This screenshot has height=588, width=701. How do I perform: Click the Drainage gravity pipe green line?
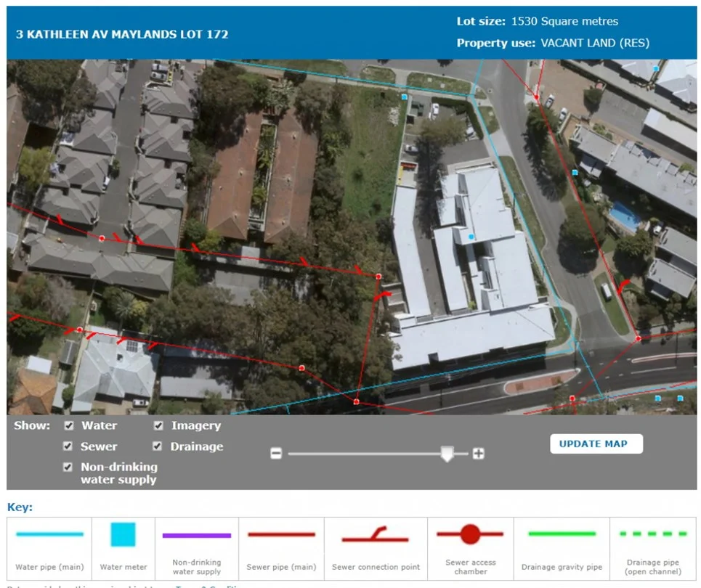pos(562,534)
